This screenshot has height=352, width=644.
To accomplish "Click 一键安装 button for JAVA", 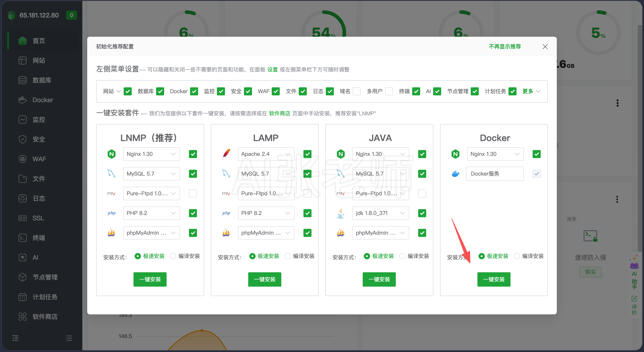I will [x=379, y=279].
